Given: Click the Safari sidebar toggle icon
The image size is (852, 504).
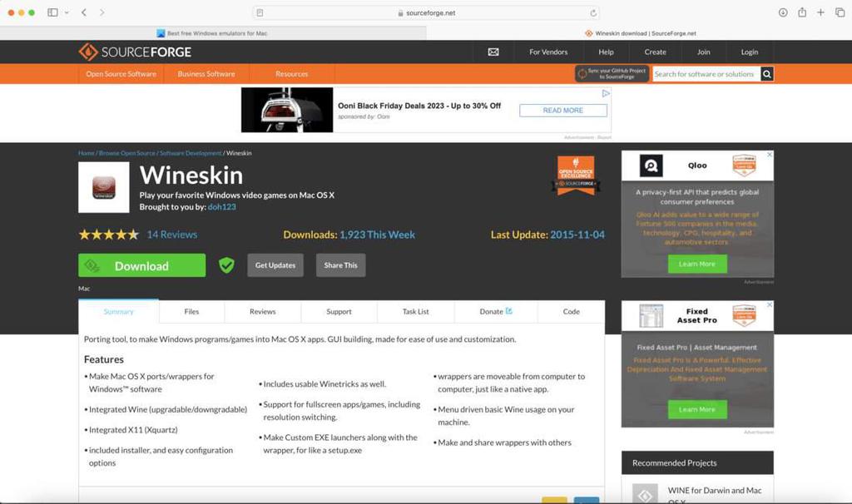Looking at the screenshot, I should tap(52, 12).
